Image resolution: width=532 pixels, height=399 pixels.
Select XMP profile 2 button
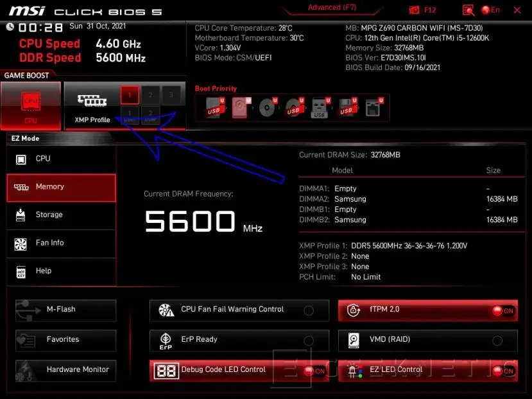pos(150,94)
